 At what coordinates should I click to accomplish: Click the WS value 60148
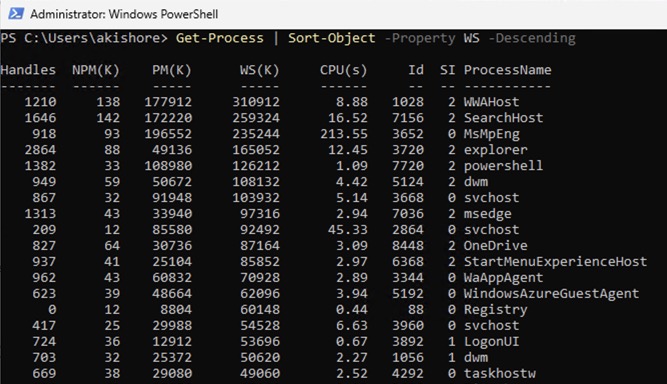pyautogui.click(x=259, y=310)
